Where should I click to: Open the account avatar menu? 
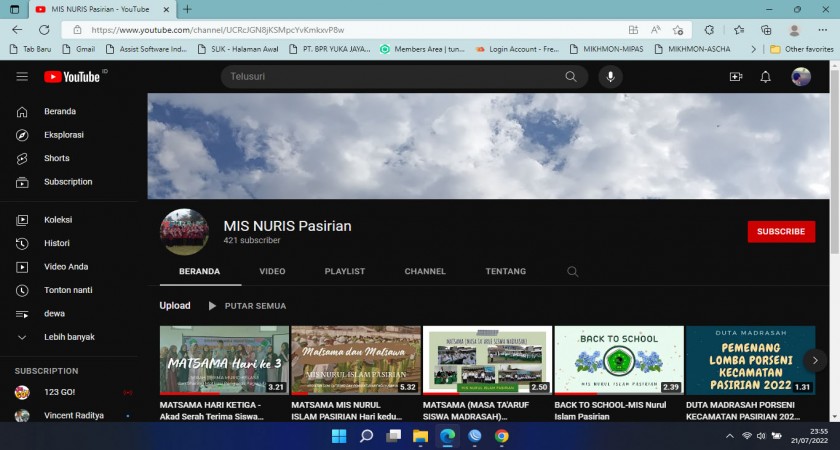click(801, 77)
